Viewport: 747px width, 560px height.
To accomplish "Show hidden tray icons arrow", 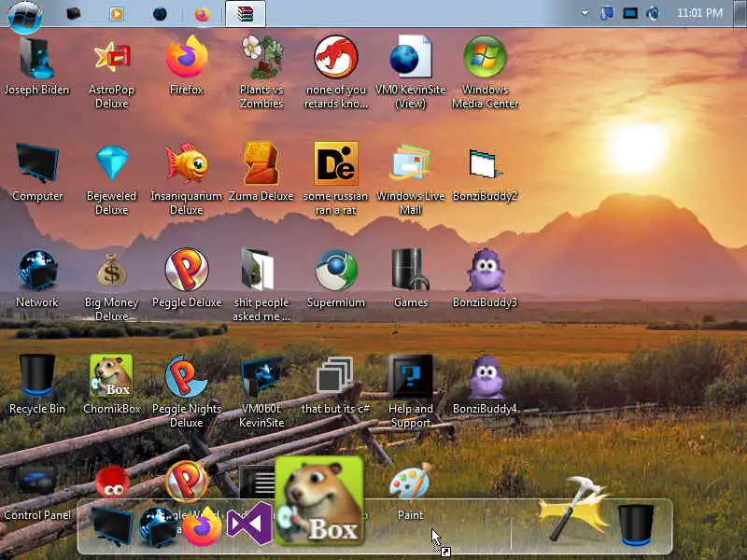I will click(585, 13).
